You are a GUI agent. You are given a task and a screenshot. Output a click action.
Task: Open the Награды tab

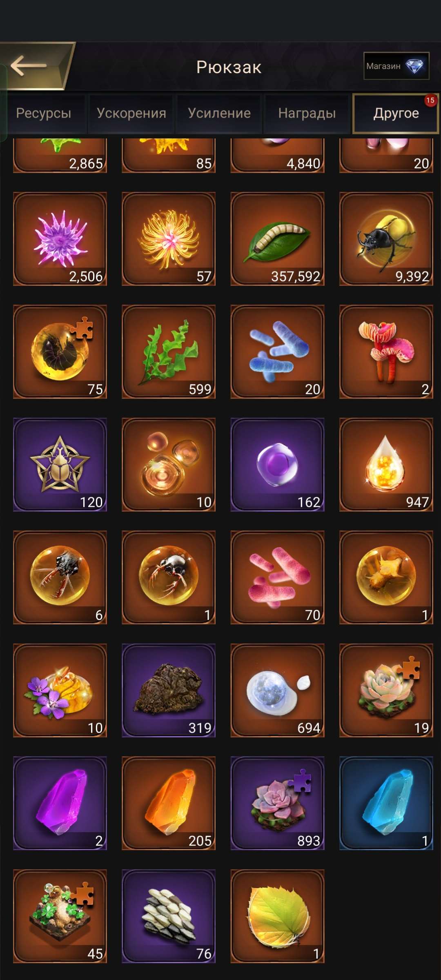pos(307,113)
